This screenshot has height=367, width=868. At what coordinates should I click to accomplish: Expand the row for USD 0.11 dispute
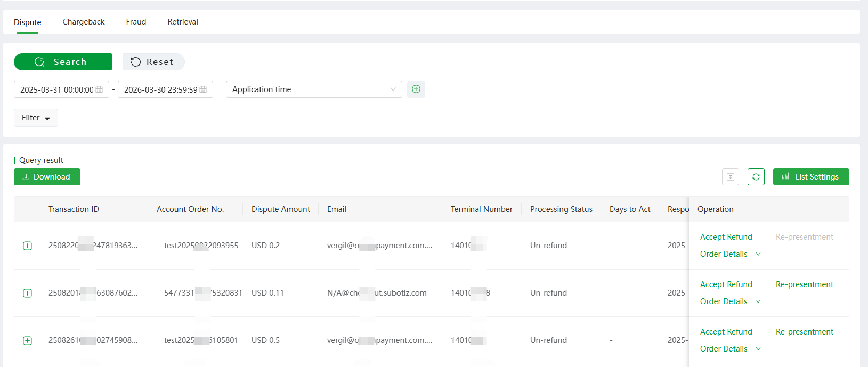[28, 293]
